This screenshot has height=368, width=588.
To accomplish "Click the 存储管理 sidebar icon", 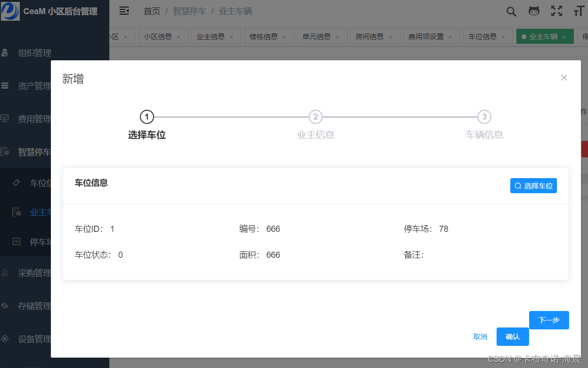I will [x=5, y=306].
